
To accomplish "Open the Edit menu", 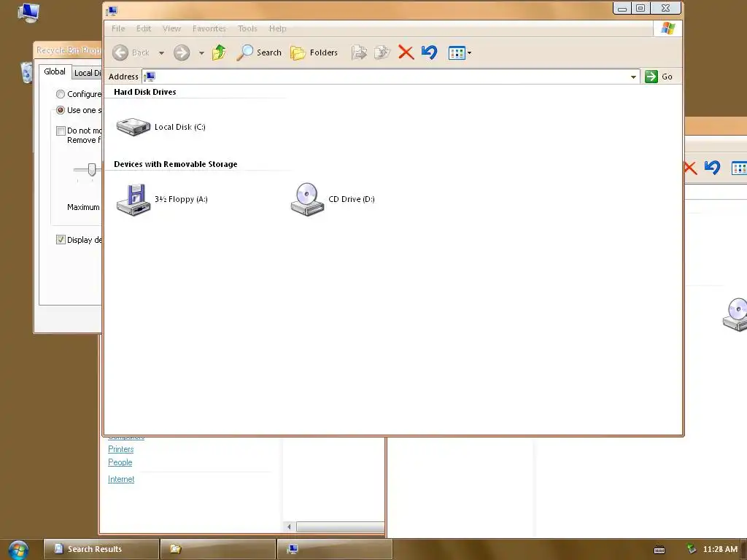I will pyautogui.click(x=144, y=28).
